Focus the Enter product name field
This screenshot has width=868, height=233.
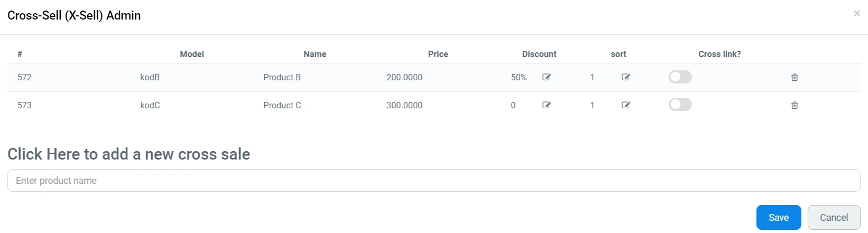pyautogui.click(x=433, y=181)
